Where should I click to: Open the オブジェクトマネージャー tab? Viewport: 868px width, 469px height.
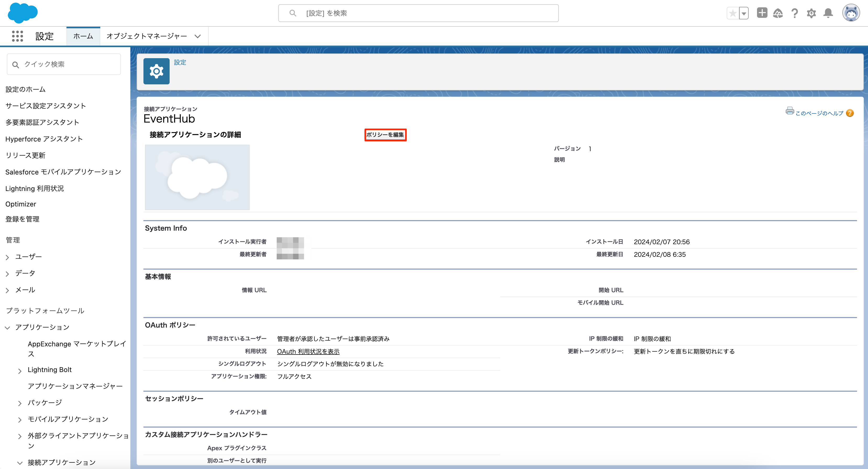[147, 36]
